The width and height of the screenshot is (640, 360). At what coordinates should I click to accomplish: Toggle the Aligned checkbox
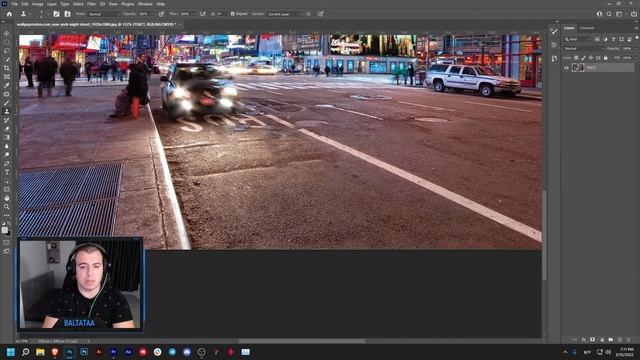(232, 14)
